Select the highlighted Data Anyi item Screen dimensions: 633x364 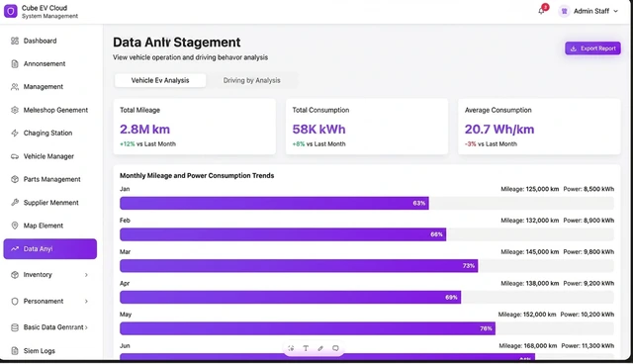[50, 249]
